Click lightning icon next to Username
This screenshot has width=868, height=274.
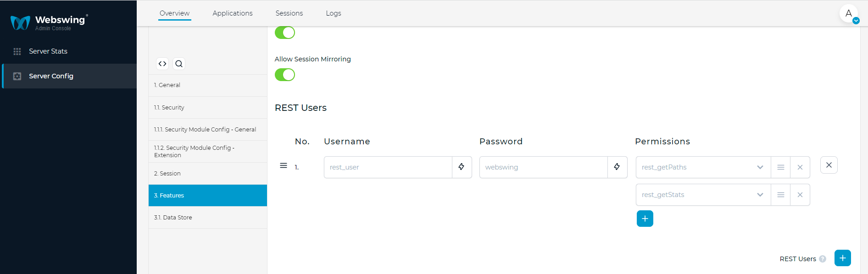tap(462, 167)
